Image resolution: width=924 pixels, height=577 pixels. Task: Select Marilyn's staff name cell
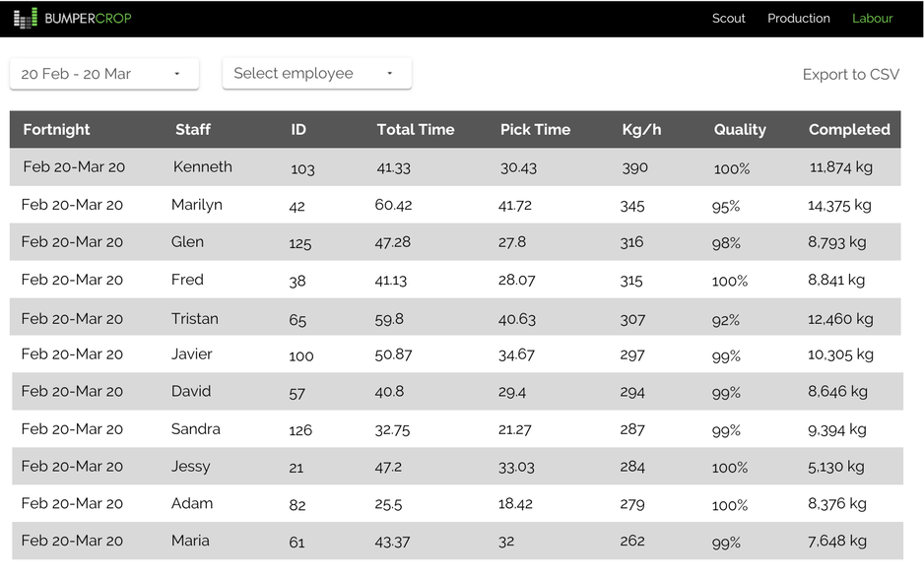[x=197, y=205]
